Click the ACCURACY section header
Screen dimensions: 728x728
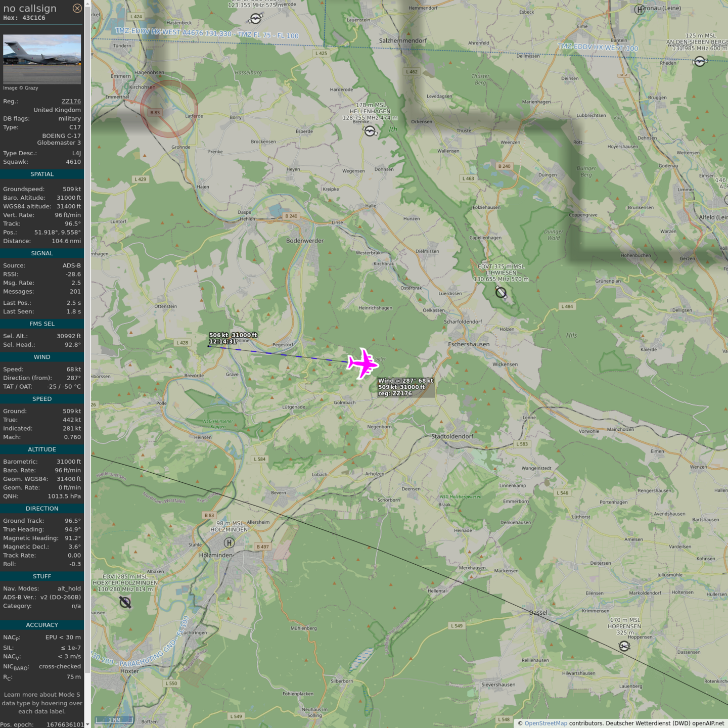(x=42, y=625)
